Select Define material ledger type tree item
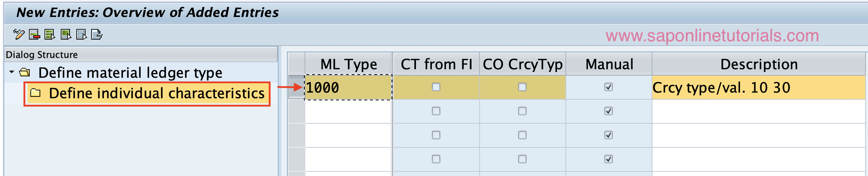This screenshot has width=868, height=176. pos(130,73)
